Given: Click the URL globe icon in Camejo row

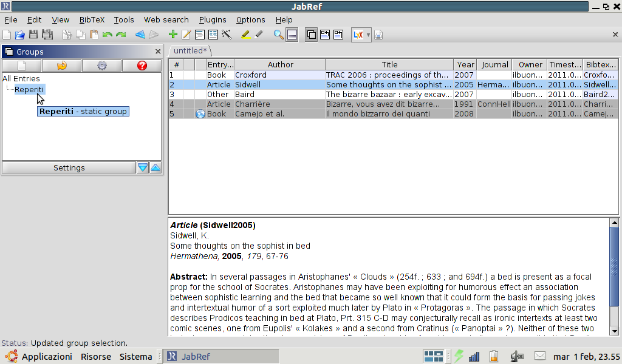Looking at the screenshot, I should pyautogui.click(x=200, y=114).
